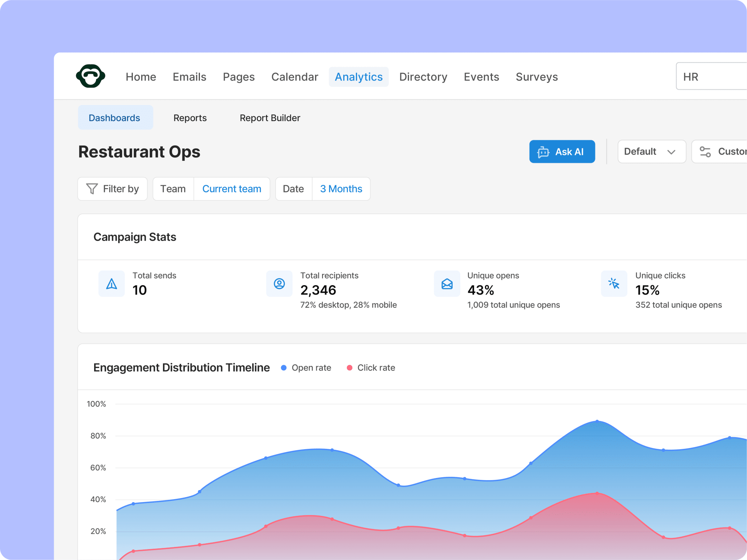Click the customize sliders icon
The width and height of the screenshot is (747, 560).
click(705, 152)
